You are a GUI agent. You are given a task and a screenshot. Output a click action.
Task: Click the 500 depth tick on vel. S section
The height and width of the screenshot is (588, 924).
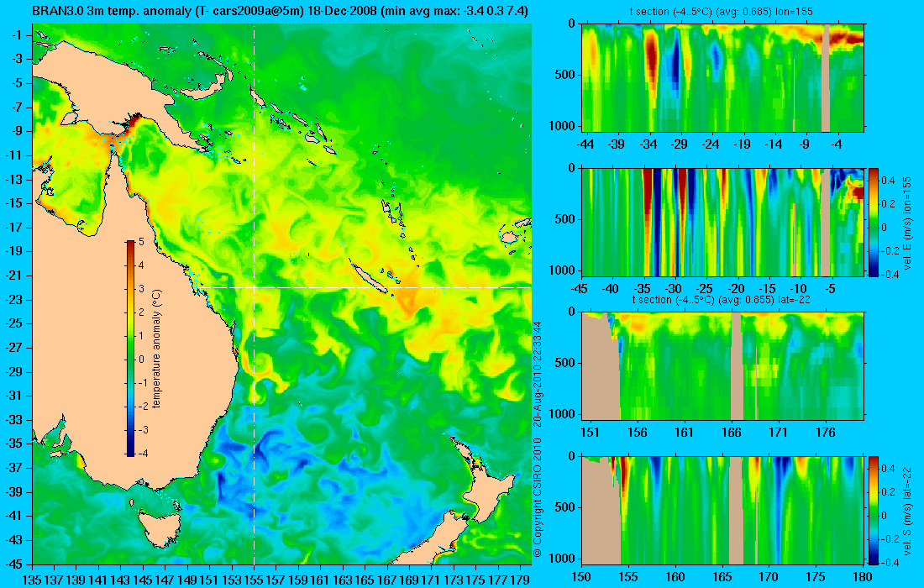[x=566, y=507]
